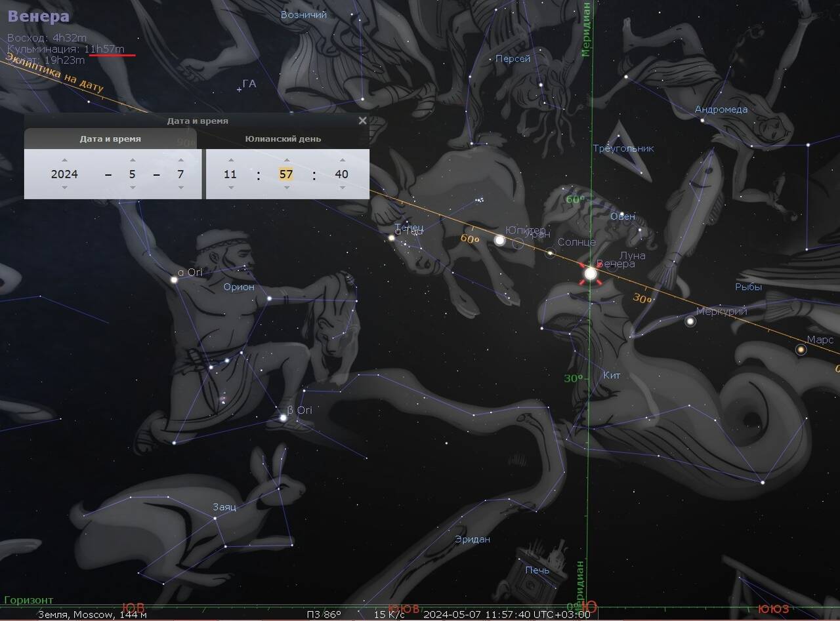Click the selected Venus marker with red pointers
Viewport: 840px width, 621px height.
[591, 273]
